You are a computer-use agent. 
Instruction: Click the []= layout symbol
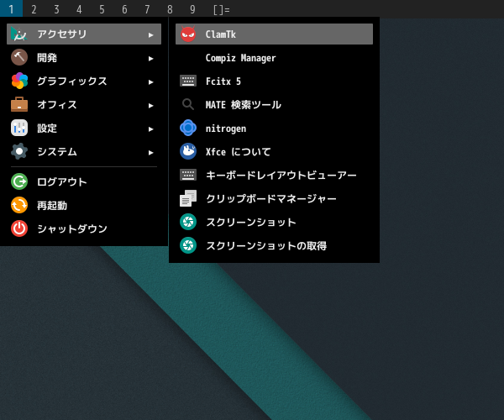point(222,9)
